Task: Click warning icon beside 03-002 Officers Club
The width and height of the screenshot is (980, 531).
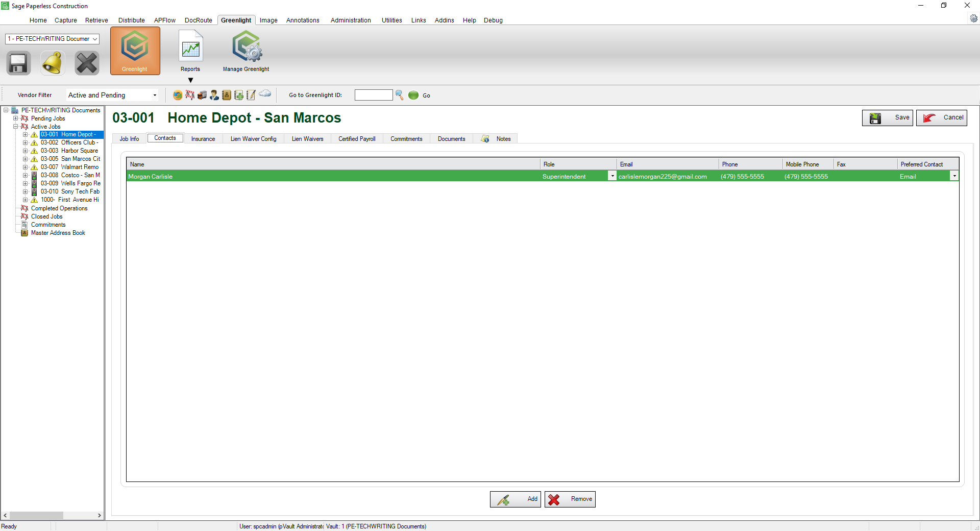Action: 34,143
